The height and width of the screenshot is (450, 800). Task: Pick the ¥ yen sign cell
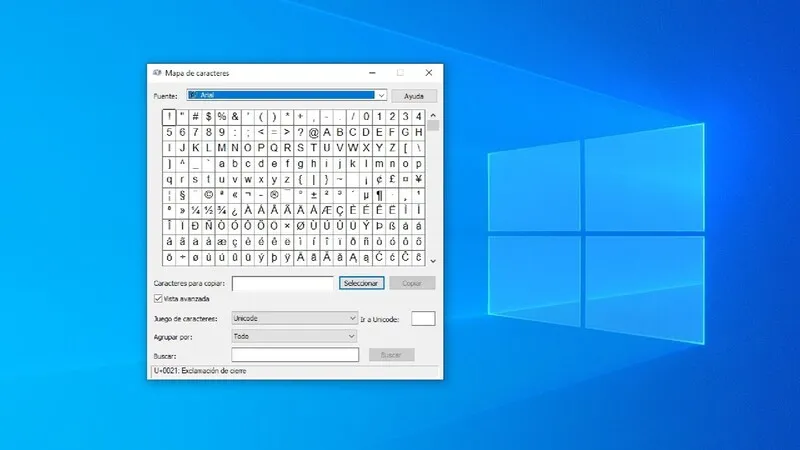(x=418, y=179)
